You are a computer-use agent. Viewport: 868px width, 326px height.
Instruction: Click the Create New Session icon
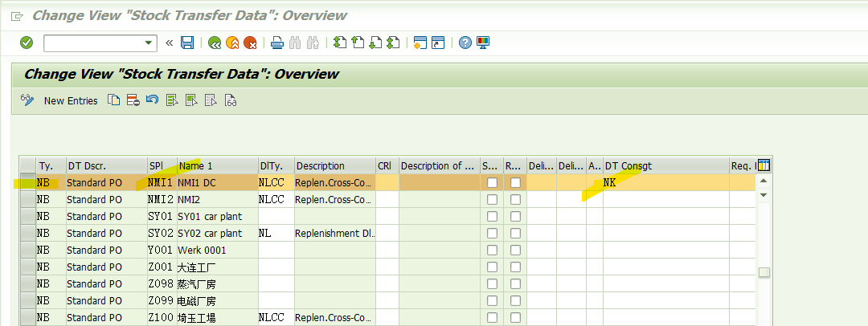pyautogui.click(x=420, y=43)
